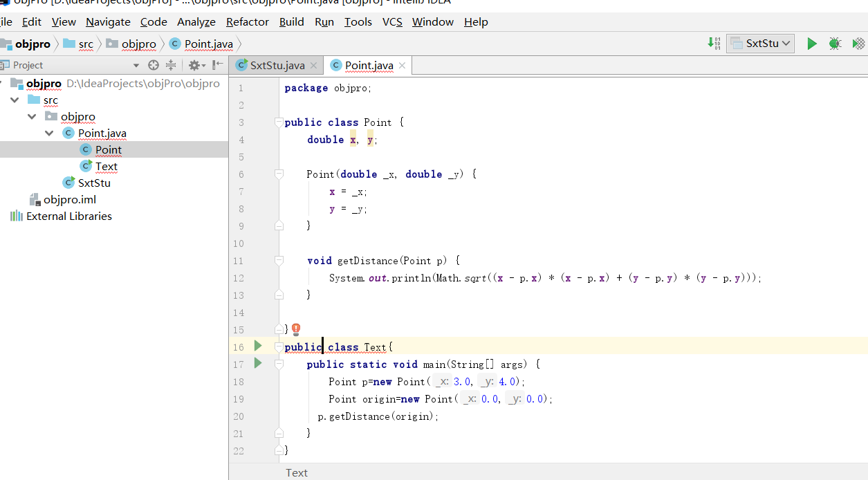Image resolution: width=868 pixels, height=480 pixels.
Task: Start debugging with the green bug icon
Action: point(835,44)
